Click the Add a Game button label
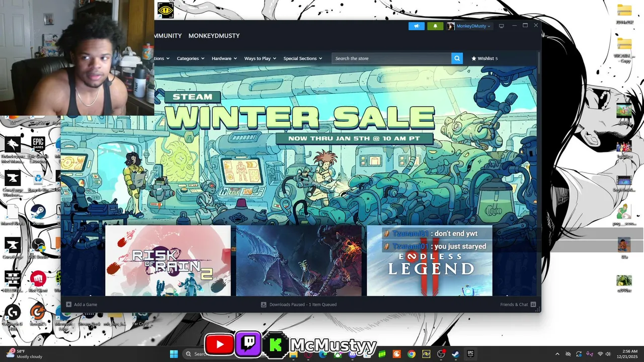This screenshot has height=362, width=644. click(x=86, y=304)
